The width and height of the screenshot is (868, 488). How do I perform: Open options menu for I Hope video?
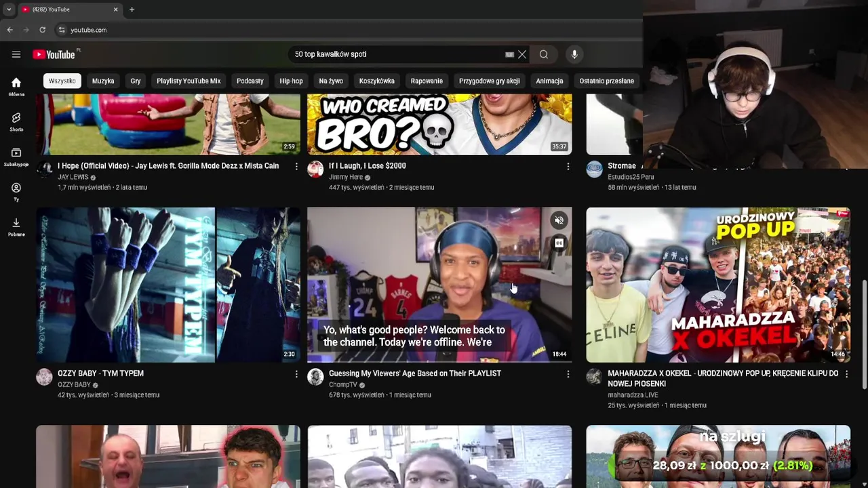(x=296, y=166)
